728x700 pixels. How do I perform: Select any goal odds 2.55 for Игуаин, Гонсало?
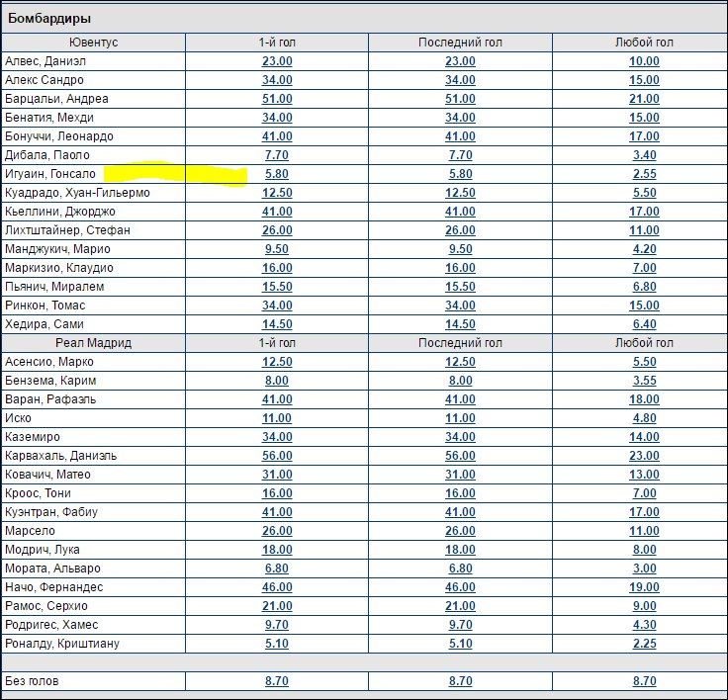(645, 174)
